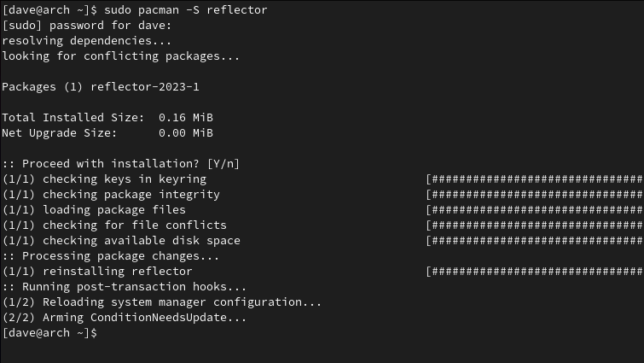
Task: Click "loading package files" text
Action: click(x=113, y=209)
